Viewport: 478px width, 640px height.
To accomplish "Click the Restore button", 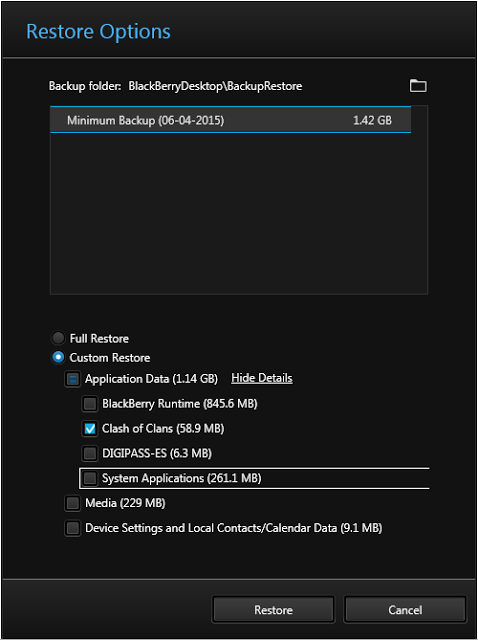I will point(273,610).
